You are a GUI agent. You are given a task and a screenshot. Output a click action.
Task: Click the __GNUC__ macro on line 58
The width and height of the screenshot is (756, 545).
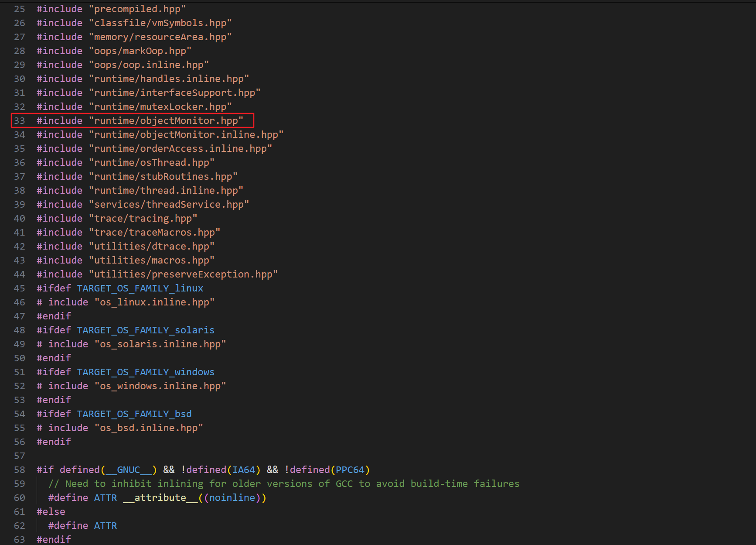click(129, 470)
